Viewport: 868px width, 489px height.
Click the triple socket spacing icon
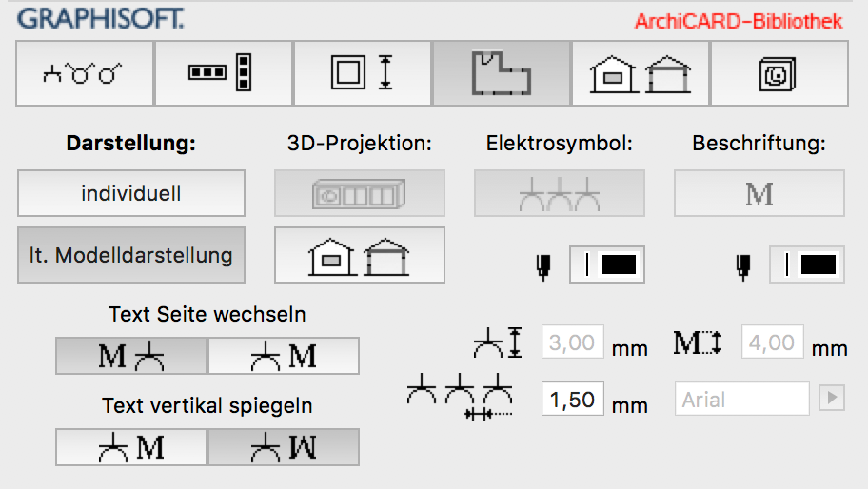460,396
